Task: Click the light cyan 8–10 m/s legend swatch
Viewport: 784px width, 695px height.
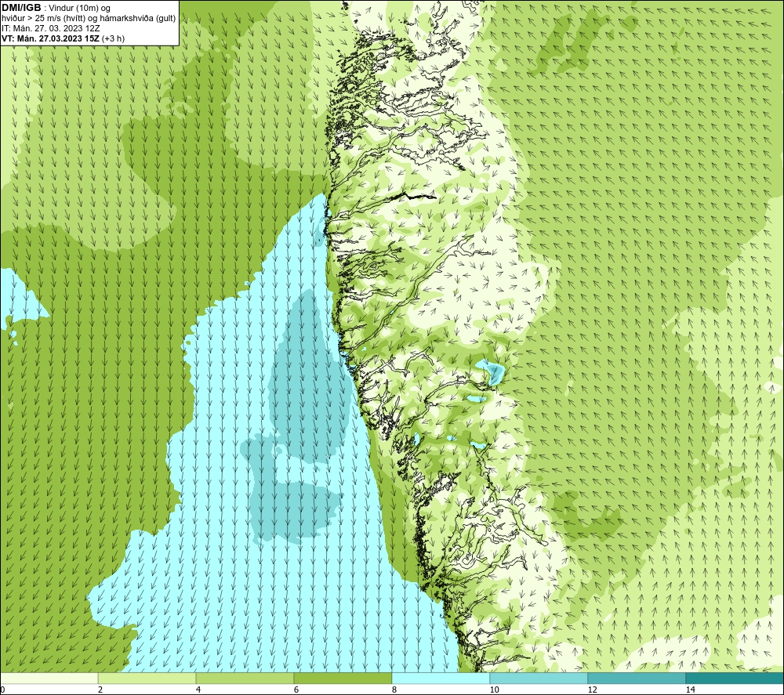Action: [x=441, y=678]
